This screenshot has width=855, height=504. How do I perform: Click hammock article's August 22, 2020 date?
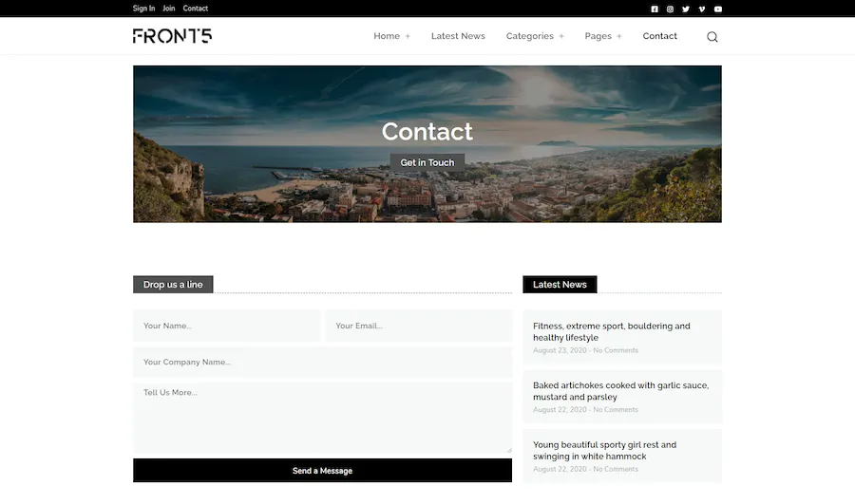560,469
